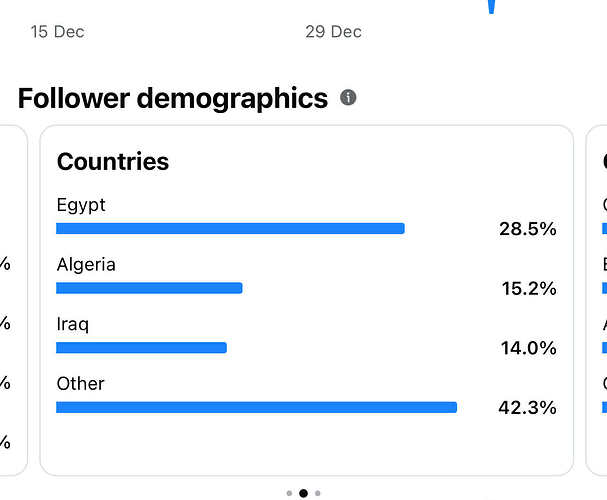Click the 14.0% value for Iraq
The image size is (607, 500).
pyautogui.click(x=528, y=348)
